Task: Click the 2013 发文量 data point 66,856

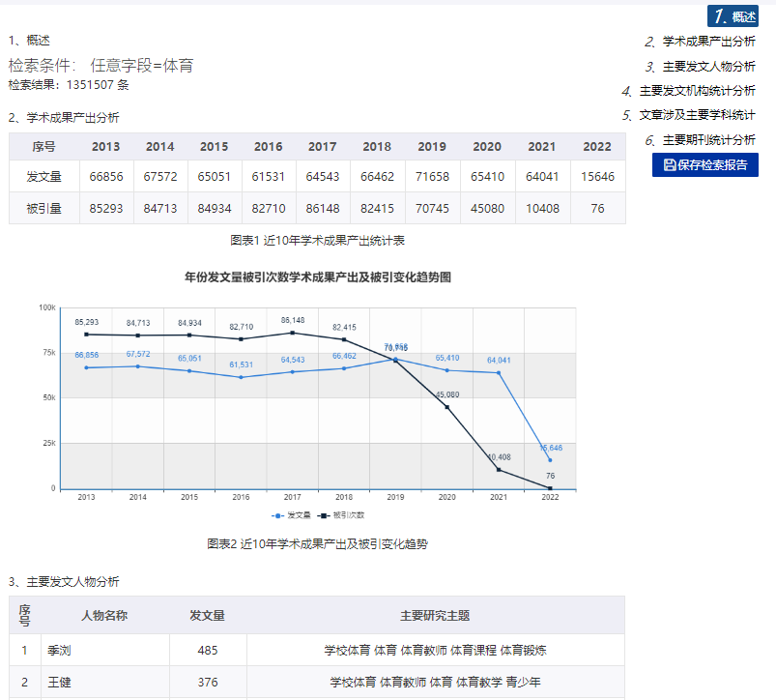Action: tap(86, 367)
